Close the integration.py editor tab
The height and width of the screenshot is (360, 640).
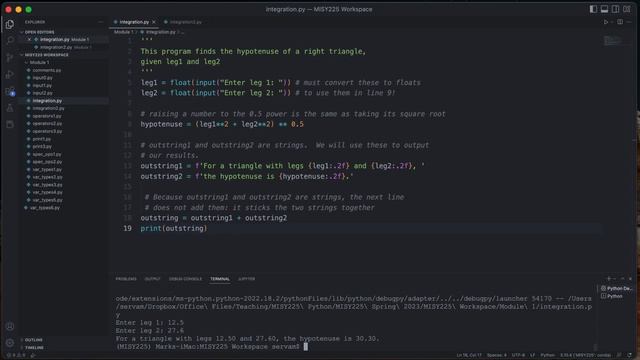click(154, 22)
